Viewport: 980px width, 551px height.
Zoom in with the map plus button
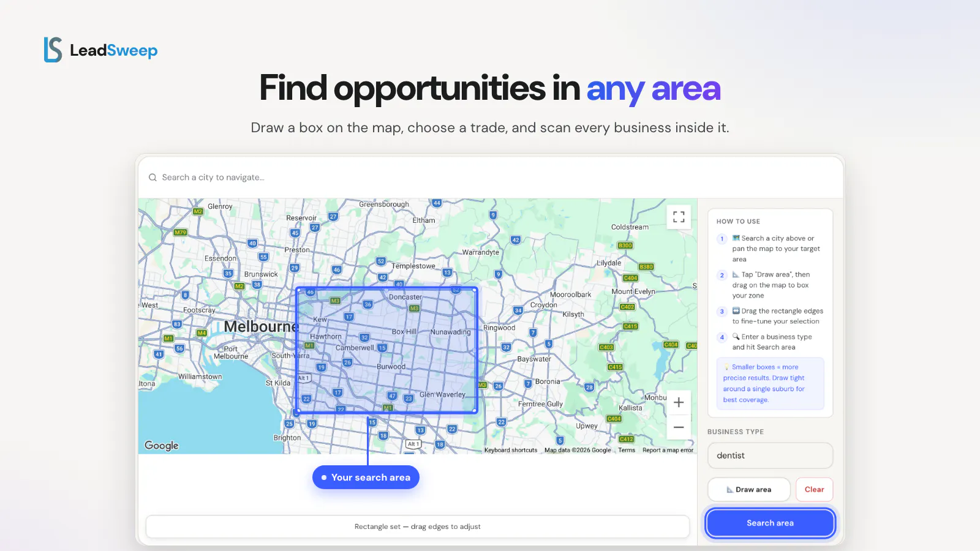[679, 402]
